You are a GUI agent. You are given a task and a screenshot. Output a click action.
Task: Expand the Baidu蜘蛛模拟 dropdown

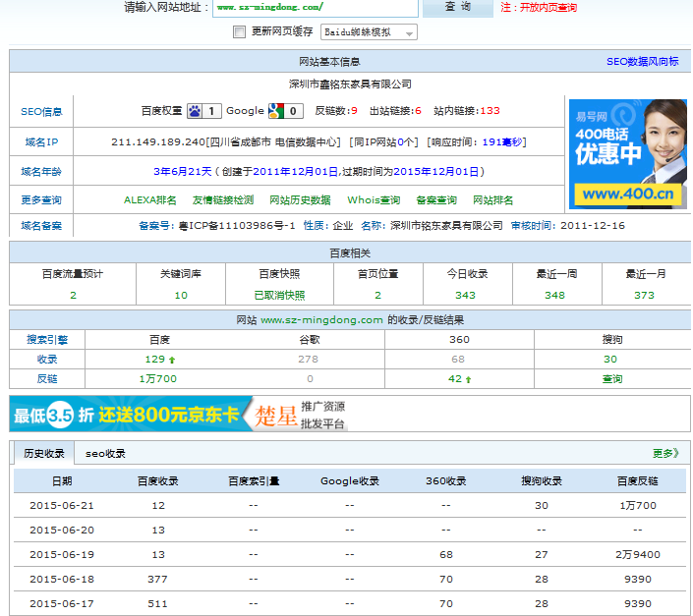[369, 32]
